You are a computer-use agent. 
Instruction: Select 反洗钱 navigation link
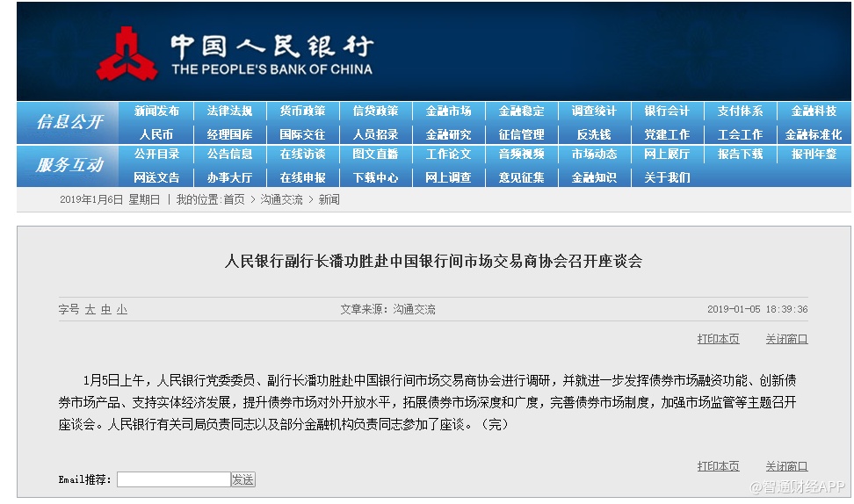click(x=594, y=134)
